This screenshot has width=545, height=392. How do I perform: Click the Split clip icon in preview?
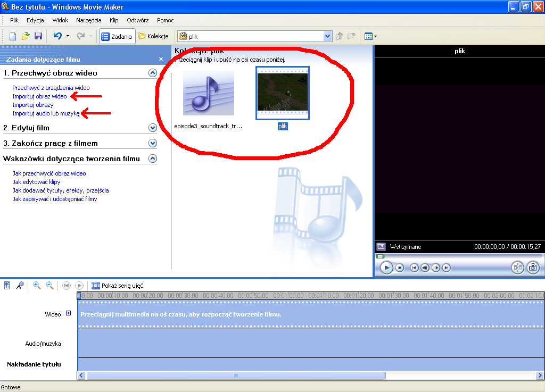pyautogui.click(x=517, y=268)
